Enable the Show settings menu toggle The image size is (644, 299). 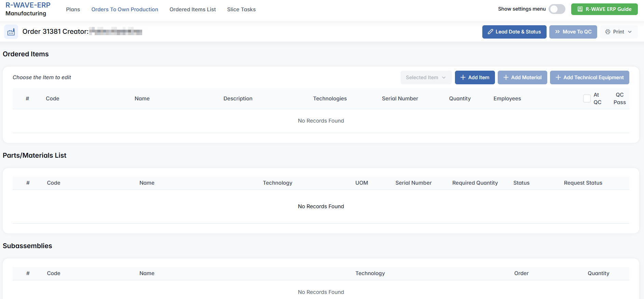click(x=557, y=9)
